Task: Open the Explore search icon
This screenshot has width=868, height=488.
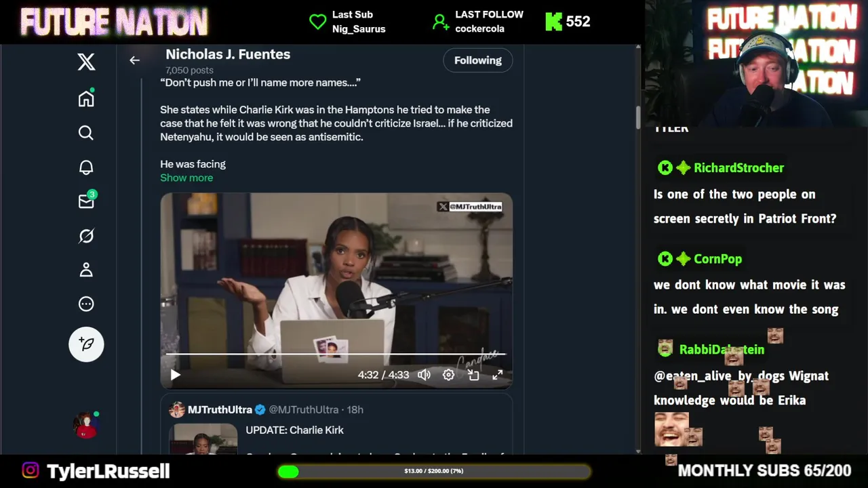Action: click(86, 133)
